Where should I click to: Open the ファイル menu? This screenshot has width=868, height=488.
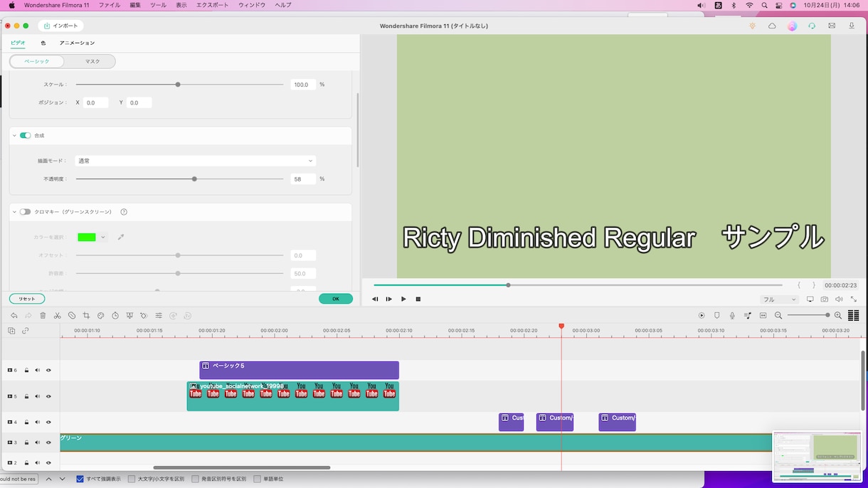click(x=109, y=5)
